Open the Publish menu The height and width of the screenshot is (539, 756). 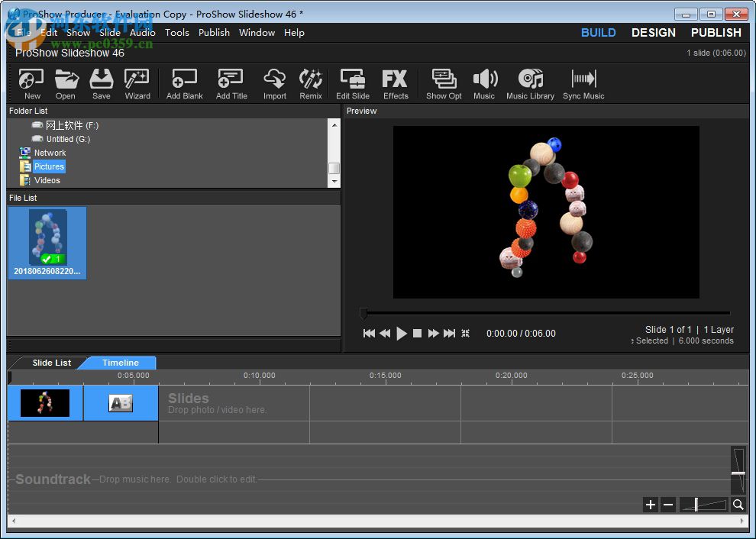click(x=214, y=32)
